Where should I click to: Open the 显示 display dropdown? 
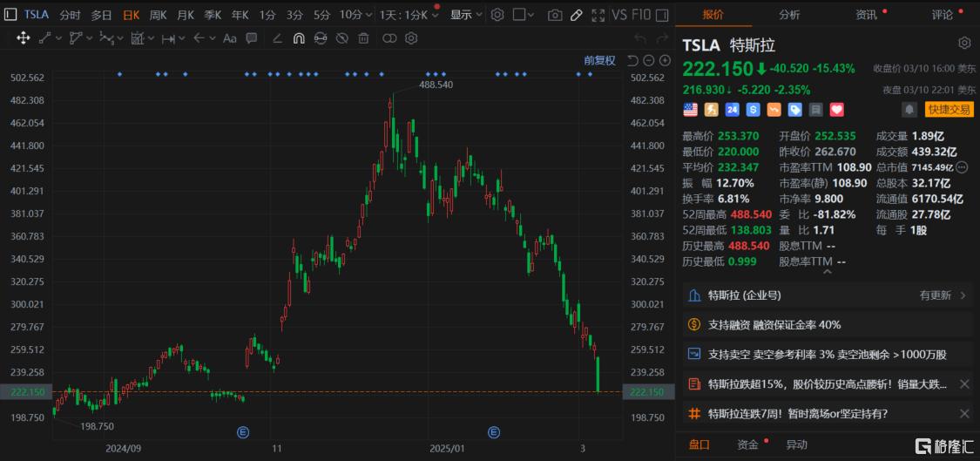(466, 15)
